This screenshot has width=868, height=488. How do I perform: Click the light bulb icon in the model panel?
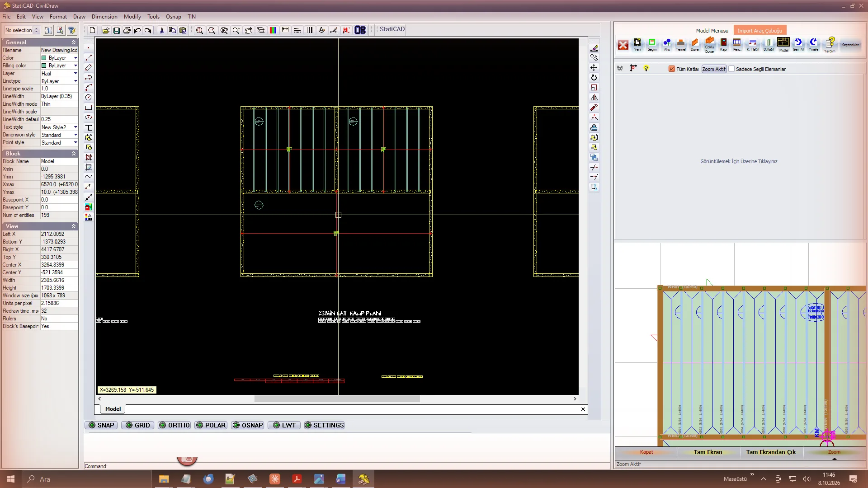(646, 68)
